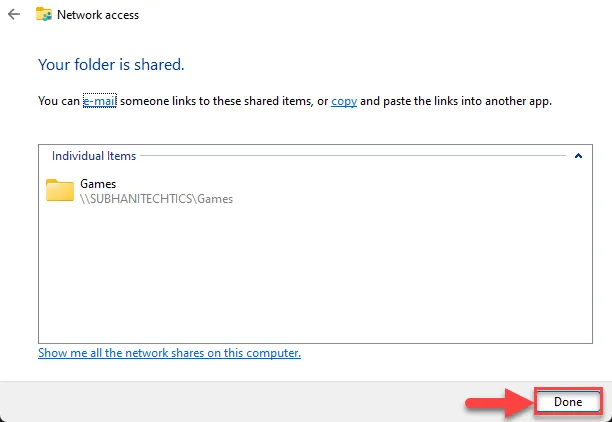Select the yellow Games folder icon
612x422 pixels.
click(x=60, y=191)
